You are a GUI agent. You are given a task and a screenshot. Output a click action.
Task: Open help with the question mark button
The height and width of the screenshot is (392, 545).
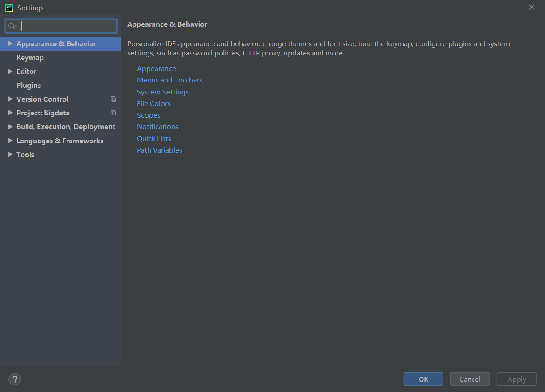(15, 379)
